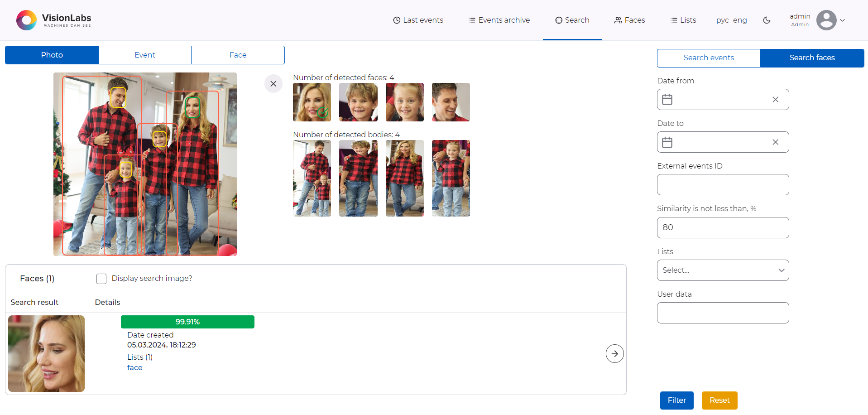Switch to the Search faces tab
This screenshot has width=868, height=415.
[812, 58]
